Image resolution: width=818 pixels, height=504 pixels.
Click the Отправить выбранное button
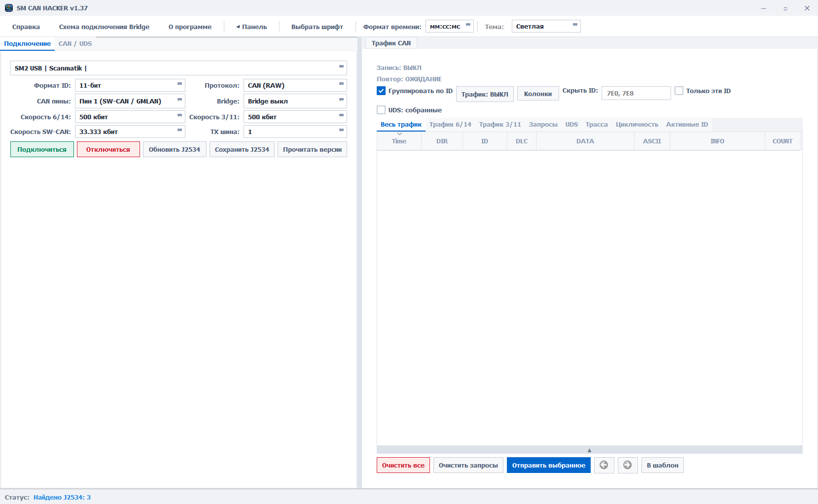click(x=548, y=465)
